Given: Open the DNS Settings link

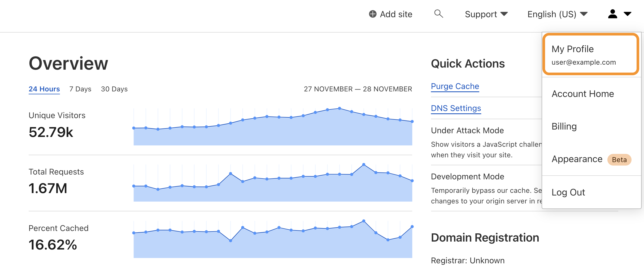Looking at the screenshot, I should coord(456,108).
